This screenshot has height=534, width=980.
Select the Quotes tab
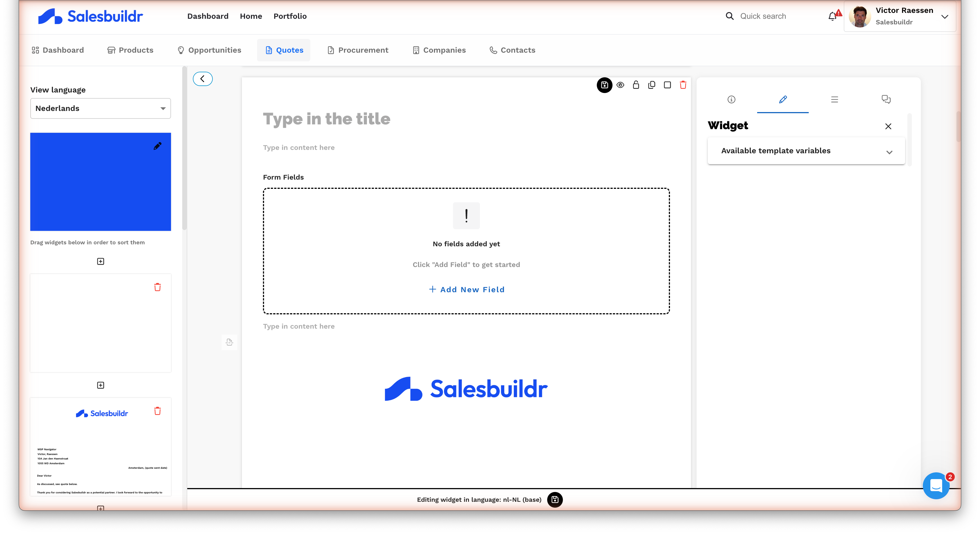pos(284,50)
